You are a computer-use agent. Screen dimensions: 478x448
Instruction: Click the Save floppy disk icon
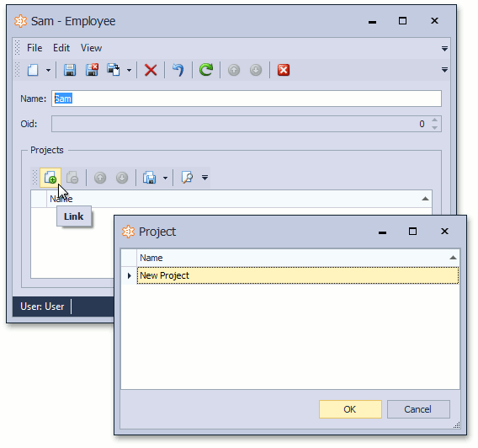(x=70, y=70)
